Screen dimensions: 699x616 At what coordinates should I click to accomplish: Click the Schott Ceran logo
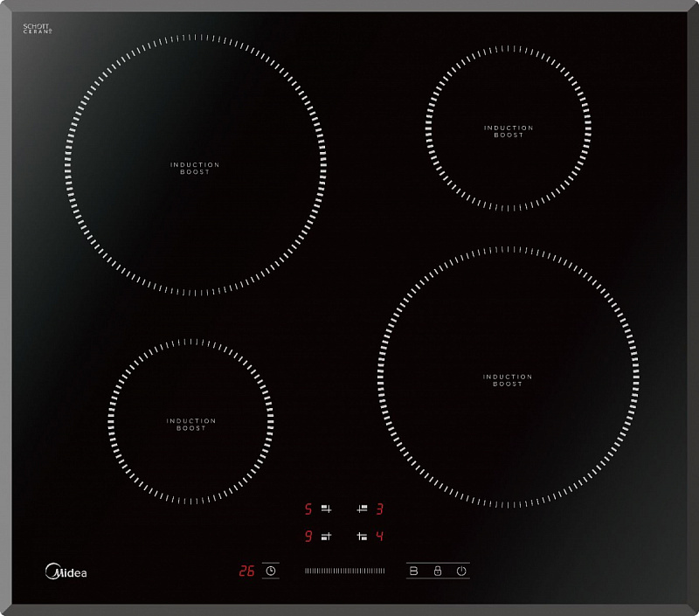click(38, 29)
